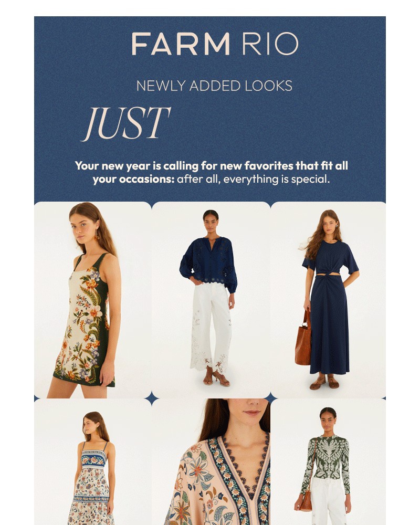Click the RIO part of the logo
The width and height of the screenshot is (420, 525).
click(270, 44)
